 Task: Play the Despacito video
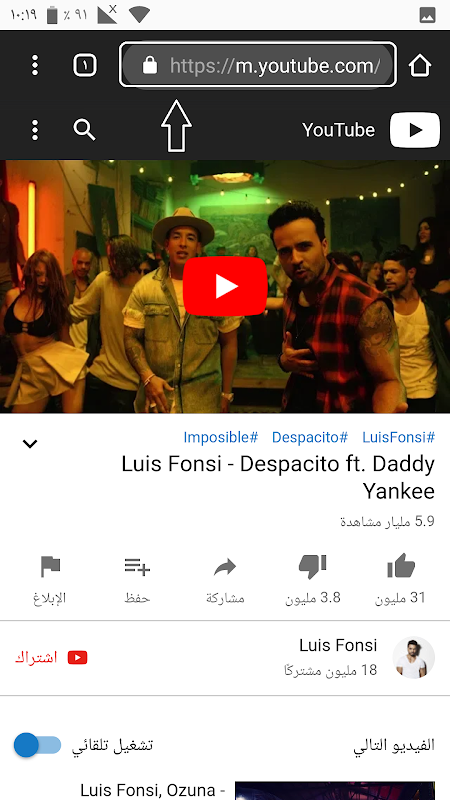point(225,286)
